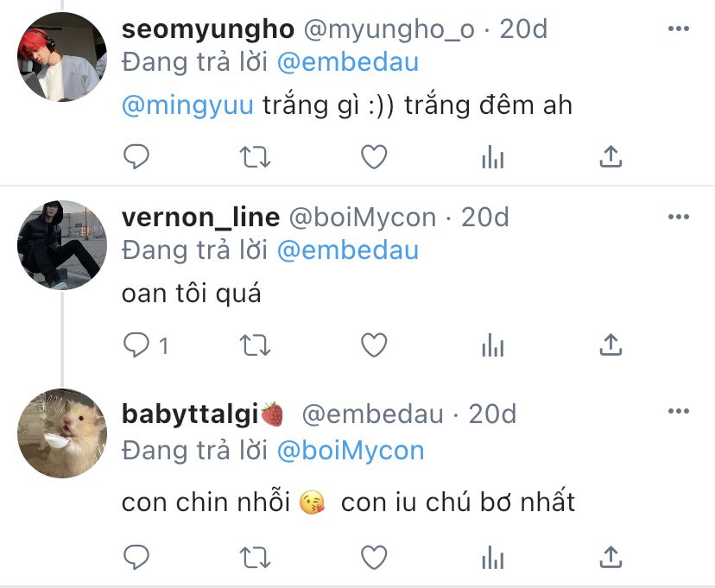Image resolution: width=715 pixels, height=588 pixels.
Task: Like seomyungho's 'trắng đêm ah' tweet
Action: (374, 157)
